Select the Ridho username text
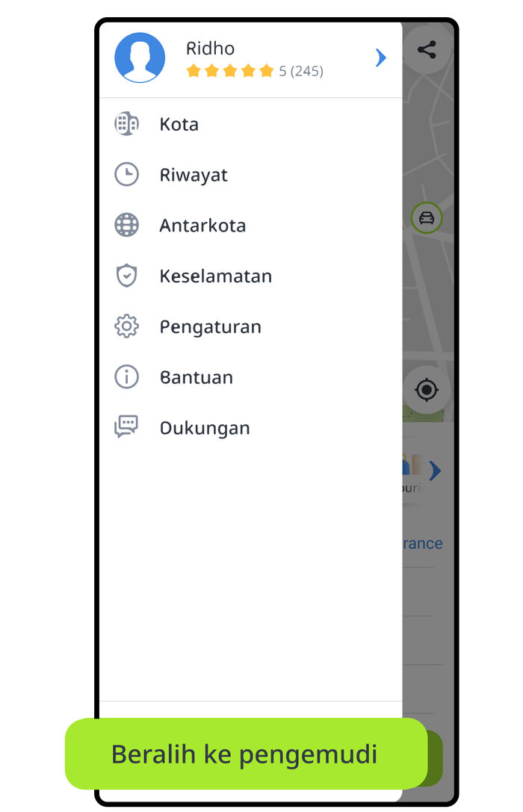This screenshot has width=523, height=812. (x=210, y=48)
